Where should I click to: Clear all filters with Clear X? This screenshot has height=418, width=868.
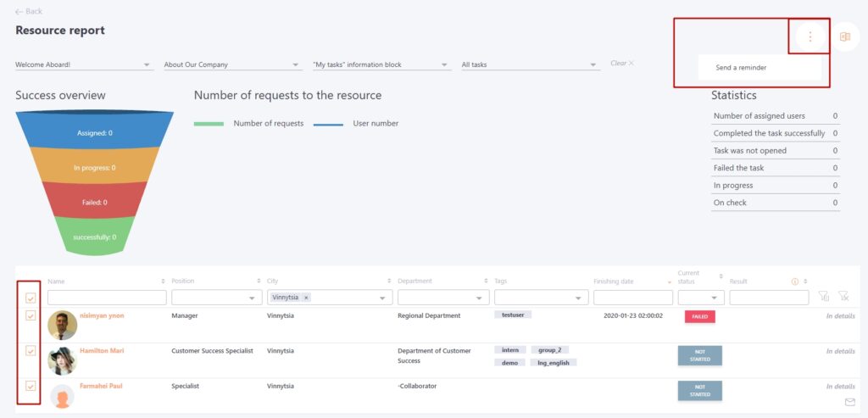coord(622,63)
